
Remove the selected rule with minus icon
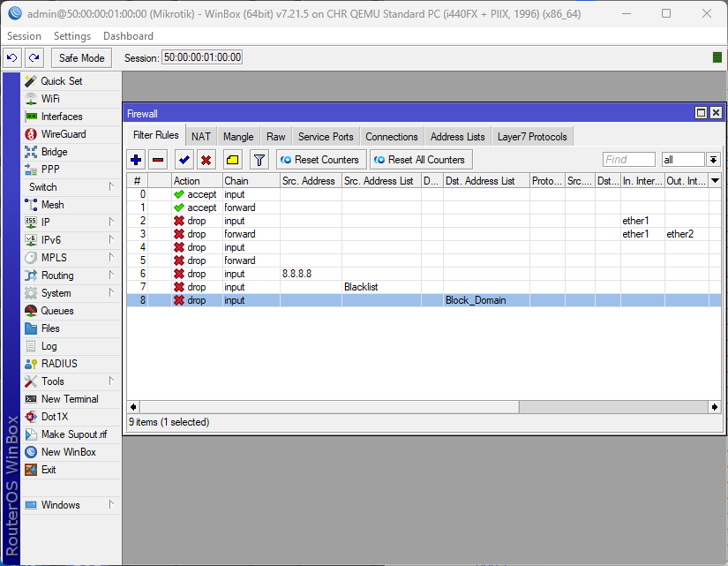[x=158, y=160]
